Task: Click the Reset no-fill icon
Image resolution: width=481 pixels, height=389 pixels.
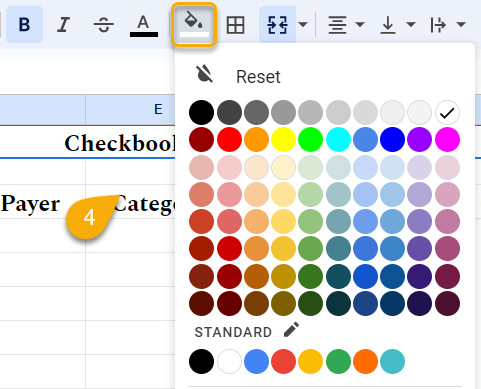Action: 204,74
